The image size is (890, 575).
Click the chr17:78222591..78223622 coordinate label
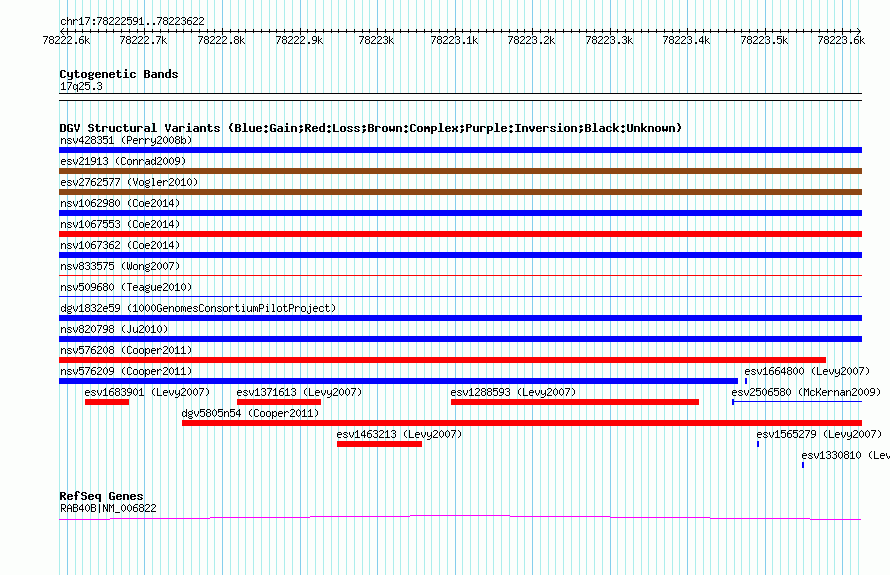(132, 21)
